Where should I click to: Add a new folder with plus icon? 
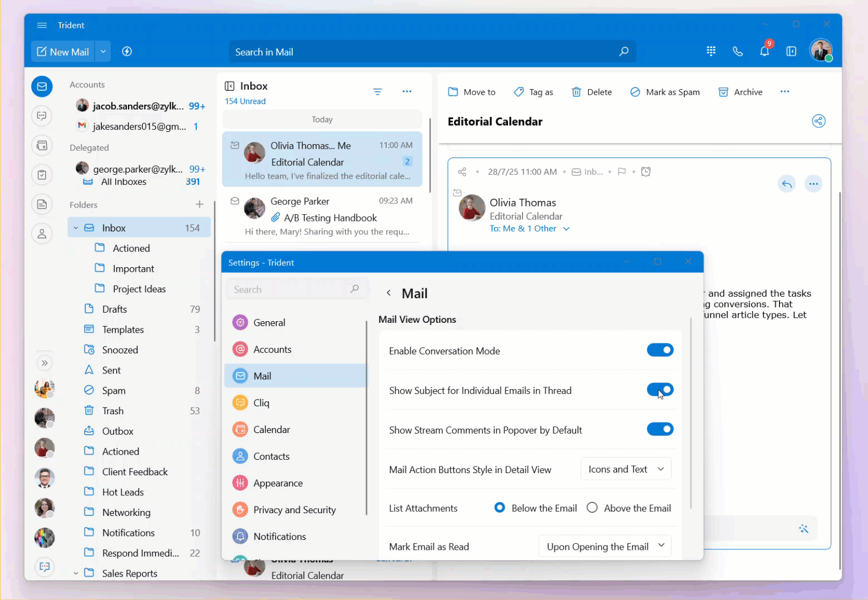[199, 204]
